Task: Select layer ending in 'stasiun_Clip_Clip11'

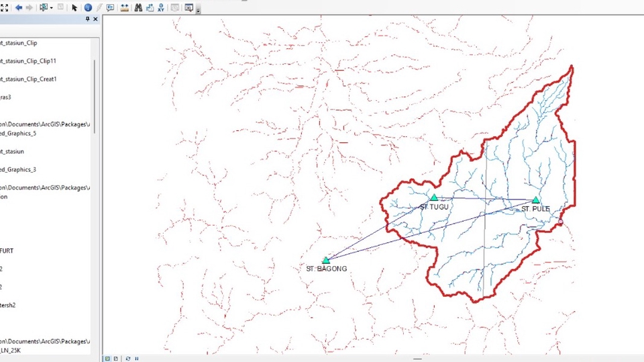Action: pos(28,61)
